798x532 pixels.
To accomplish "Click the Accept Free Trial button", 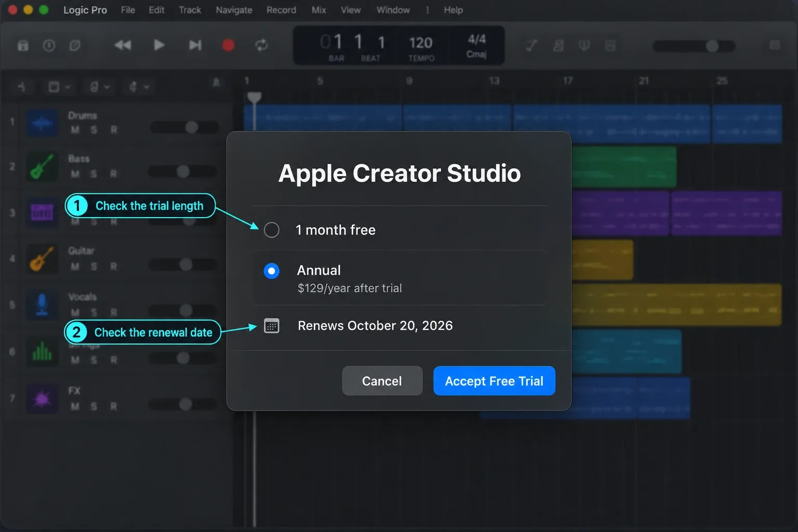I will click(x=494, y=381).
